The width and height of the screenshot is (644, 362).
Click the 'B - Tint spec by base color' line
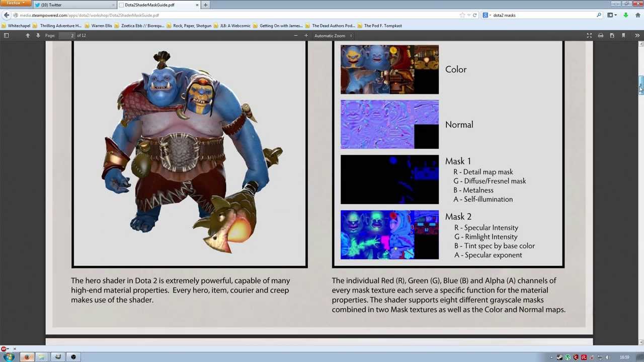(x=495, y=246)
